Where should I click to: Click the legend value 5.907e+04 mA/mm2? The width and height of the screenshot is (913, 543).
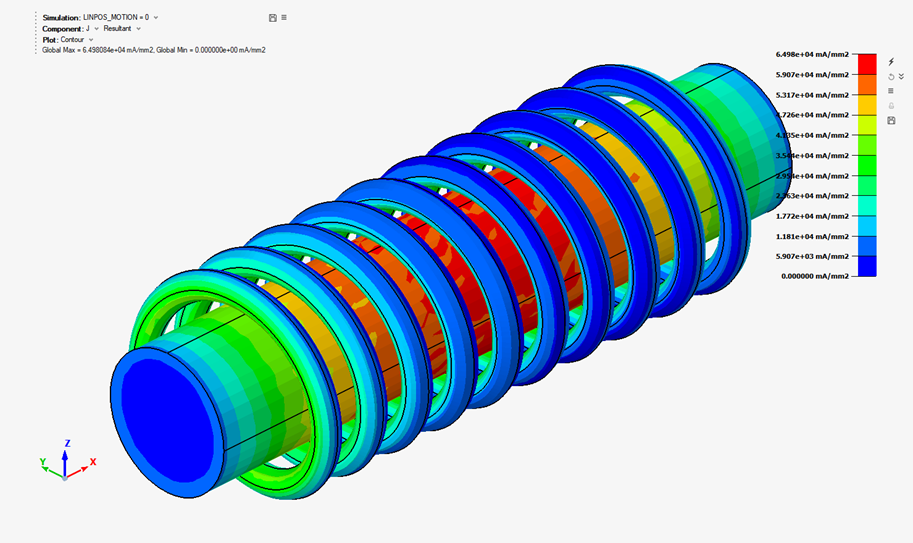click(812, 74)
